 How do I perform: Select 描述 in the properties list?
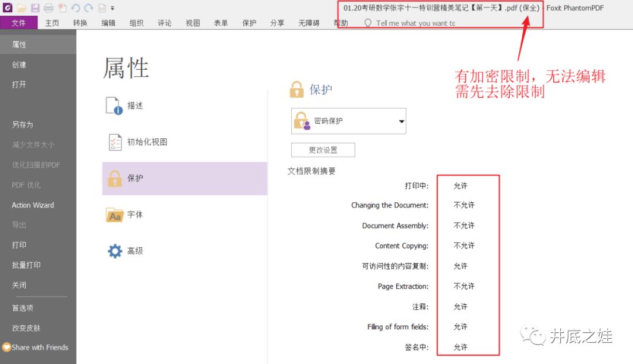click(x=135, y=106)
